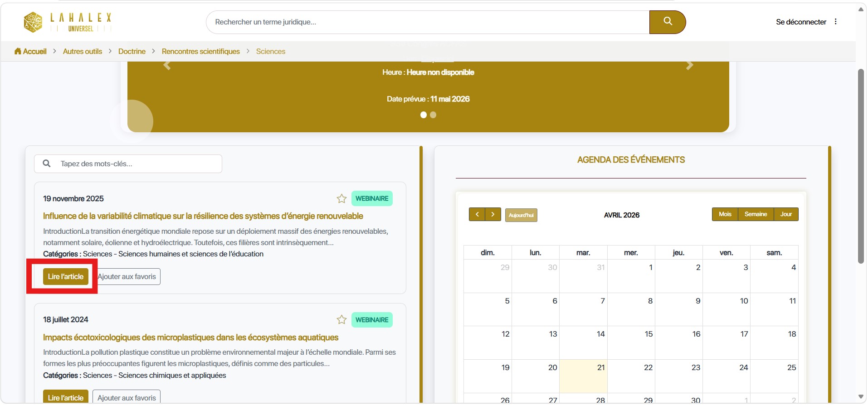868x405 pixels.
Task: Open the microplastiques article title
Action: coord(191,337)
